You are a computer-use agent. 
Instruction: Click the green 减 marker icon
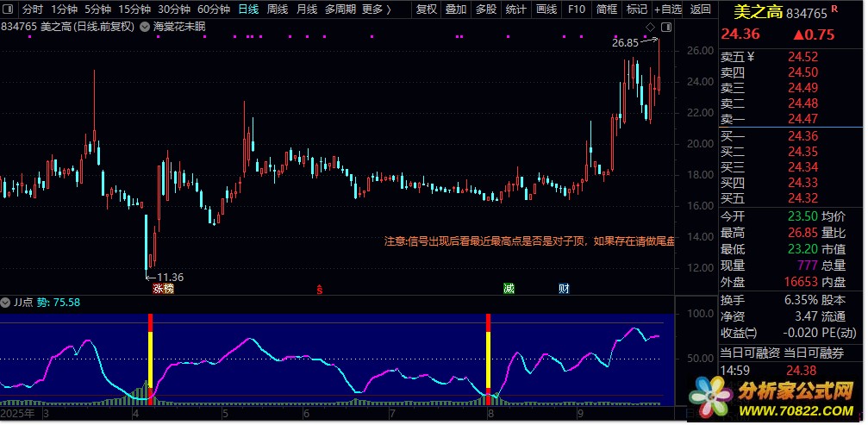pos(509,288)
